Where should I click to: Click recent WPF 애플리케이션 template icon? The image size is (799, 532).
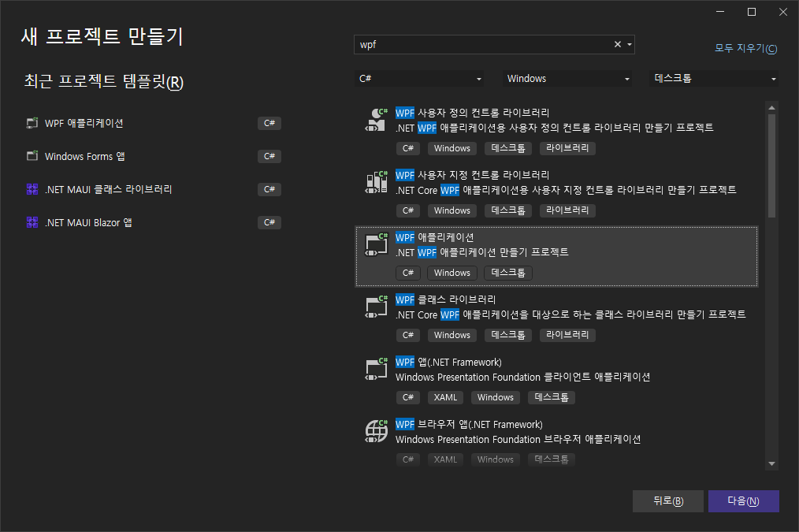click(x=32, y=123)
